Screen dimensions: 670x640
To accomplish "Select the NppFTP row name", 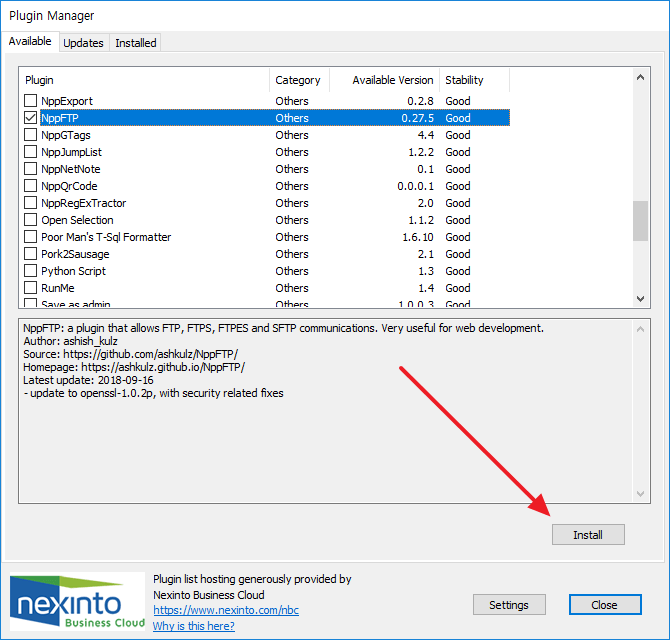I will (x=60, y=118).
